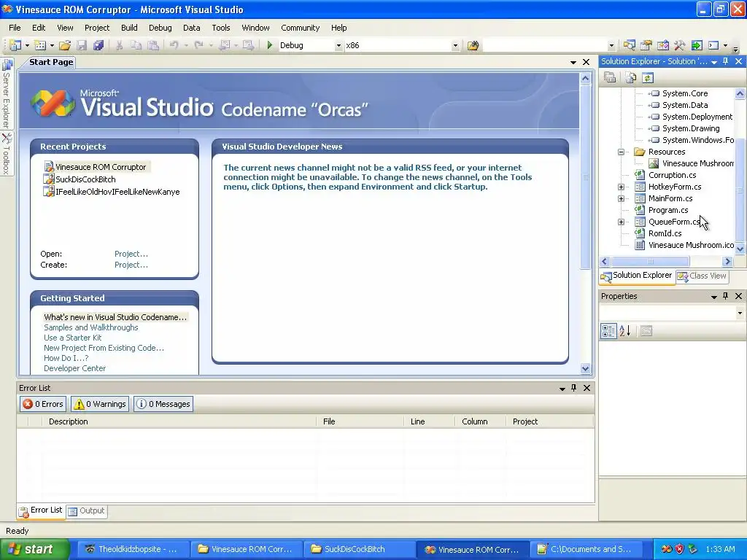Screen dimensions: 747x560
Task: Switch to the Output tab
Action: click(86, 510)
